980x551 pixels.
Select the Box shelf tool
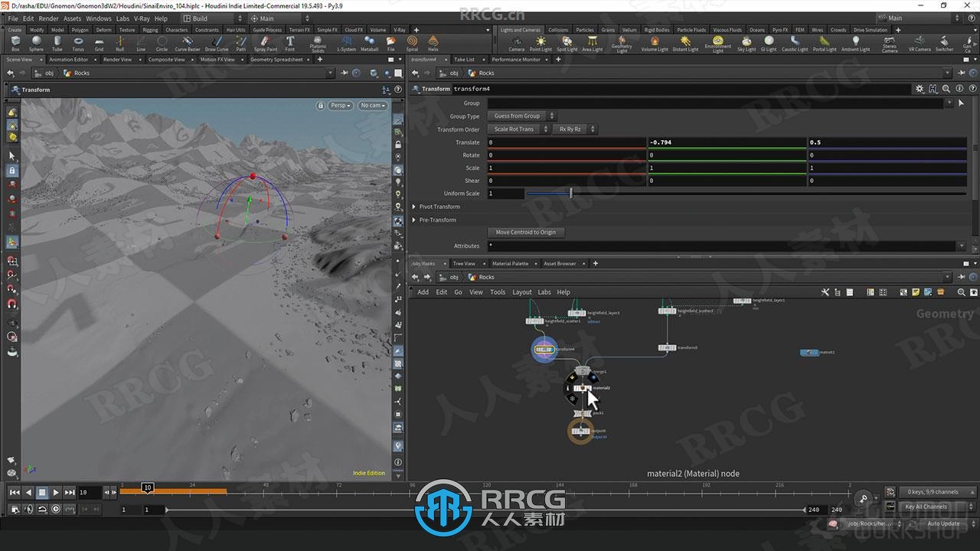(15, 44)
